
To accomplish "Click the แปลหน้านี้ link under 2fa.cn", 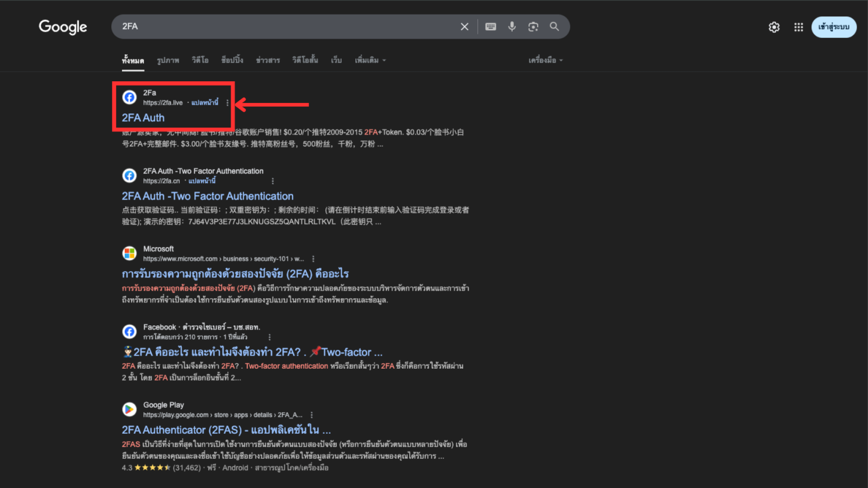I will (202, 181).
